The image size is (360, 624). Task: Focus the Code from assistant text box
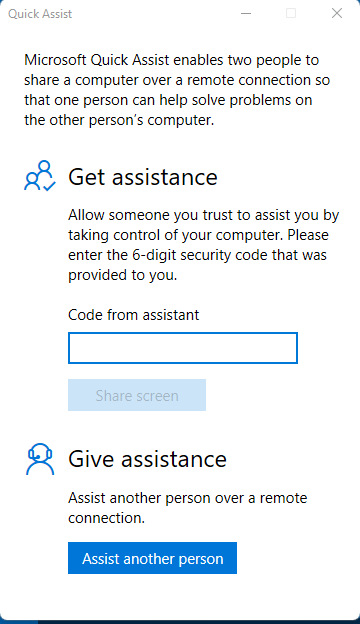(183, 348)
